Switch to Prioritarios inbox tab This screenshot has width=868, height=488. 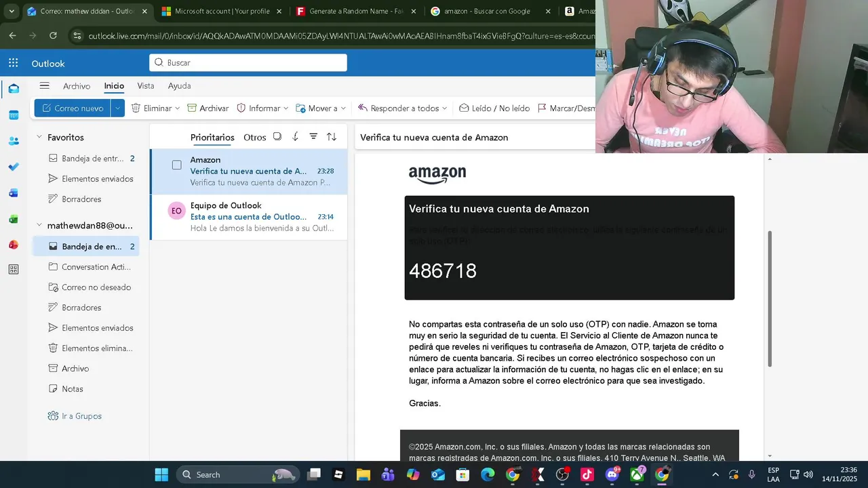(x=212, y=137)
